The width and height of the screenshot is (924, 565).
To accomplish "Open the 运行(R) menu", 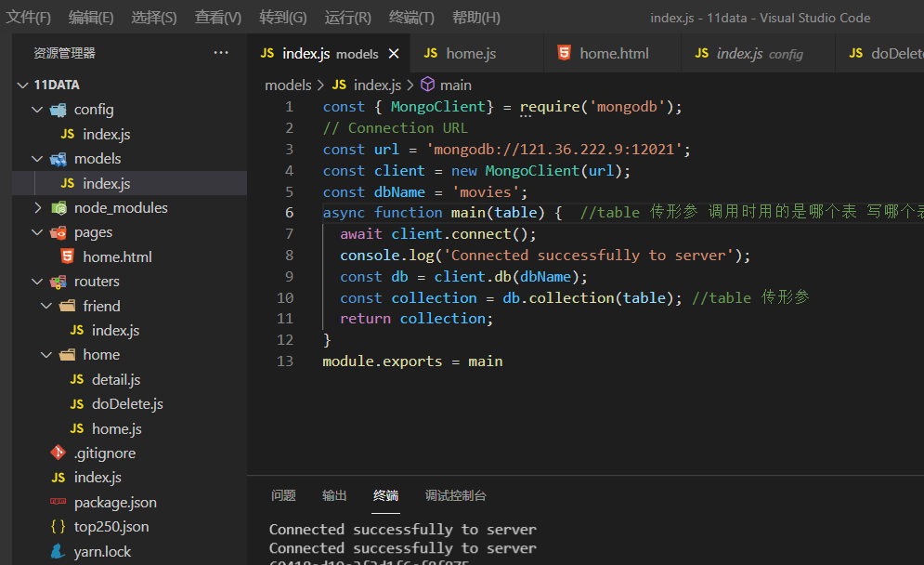I will click(x=347, y=18).
